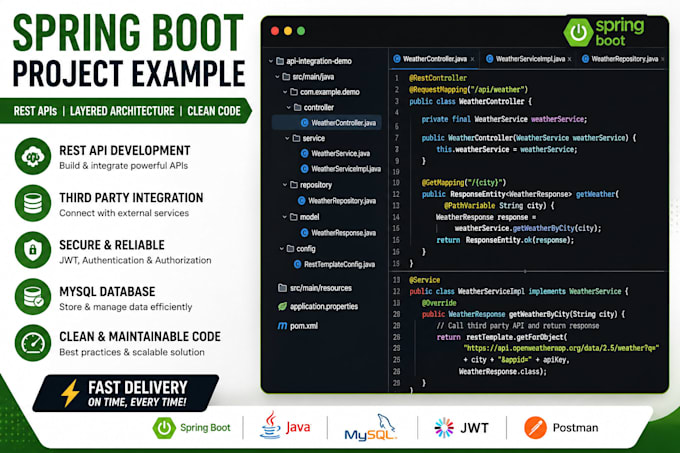Collapse the com.example.demo package chevron
Viewport: 680px width, 453px height.
click(285, 92)
